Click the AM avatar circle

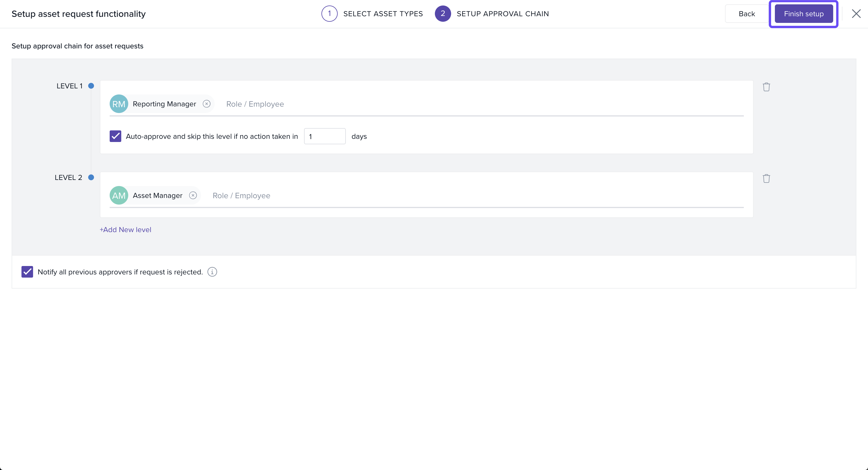click(119, 195)
